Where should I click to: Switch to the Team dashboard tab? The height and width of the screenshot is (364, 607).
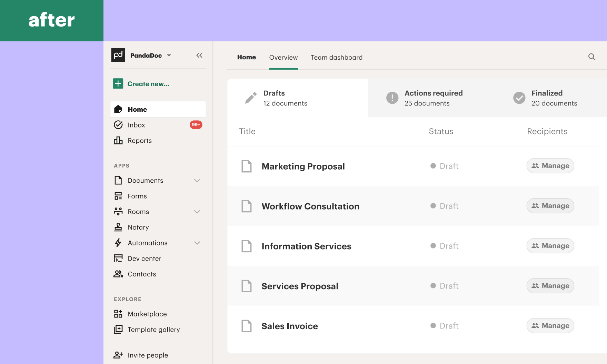(x=336, y=58)
